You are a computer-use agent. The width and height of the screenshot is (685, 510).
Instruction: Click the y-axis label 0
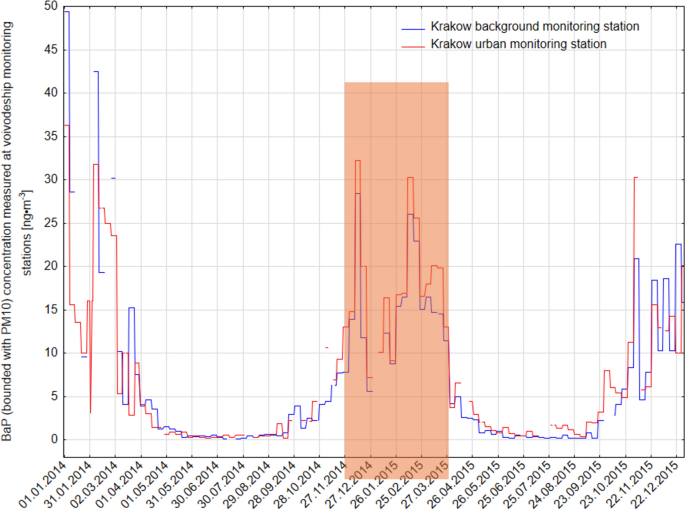coord(55,440)
